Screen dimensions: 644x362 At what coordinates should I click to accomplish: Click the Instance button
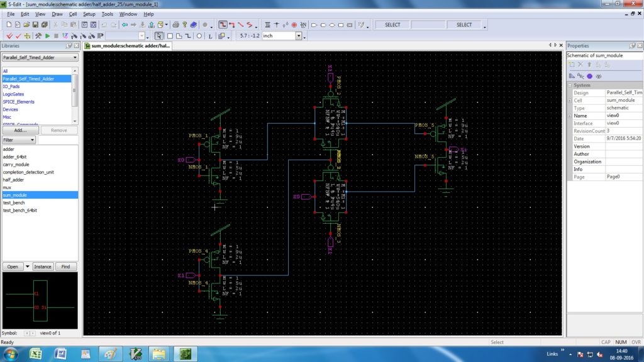point(42,266)
